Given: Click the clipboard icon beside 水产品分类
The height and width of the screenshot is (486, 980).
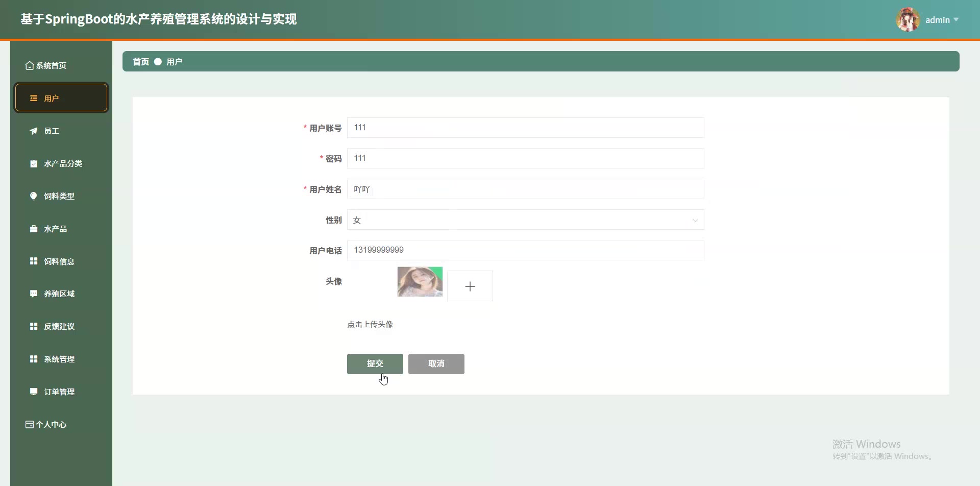Looking at the screenshot, I should tap(34, 163).
